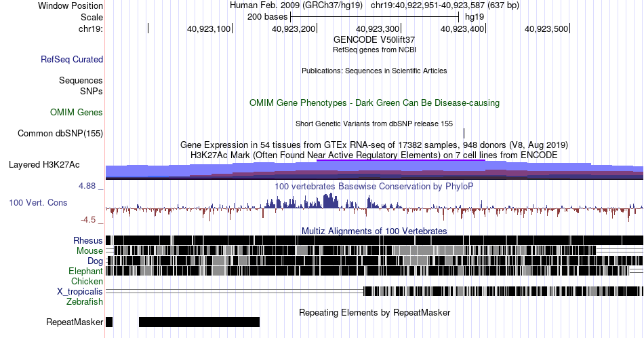This screenshot has width=644, height=338.
Task: Open the OMIM Genes track label
Action: click(77, 112)
